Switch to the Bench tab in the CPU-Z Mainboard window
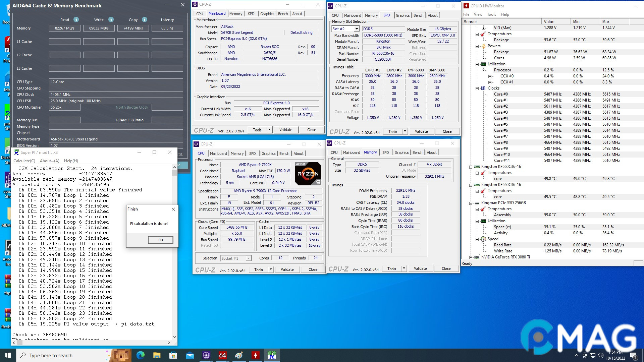644x362 pixels. tap(283, 14)
